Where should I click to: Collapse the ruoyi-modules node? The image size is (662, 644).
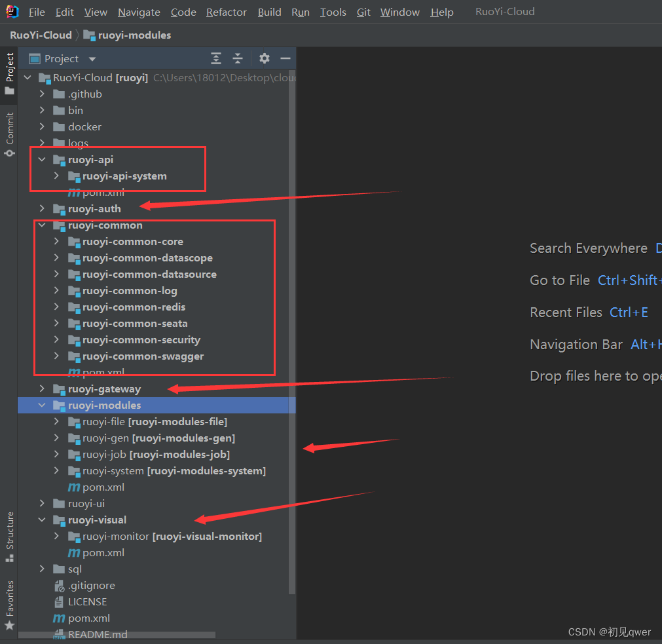click(x=42, y=406)
